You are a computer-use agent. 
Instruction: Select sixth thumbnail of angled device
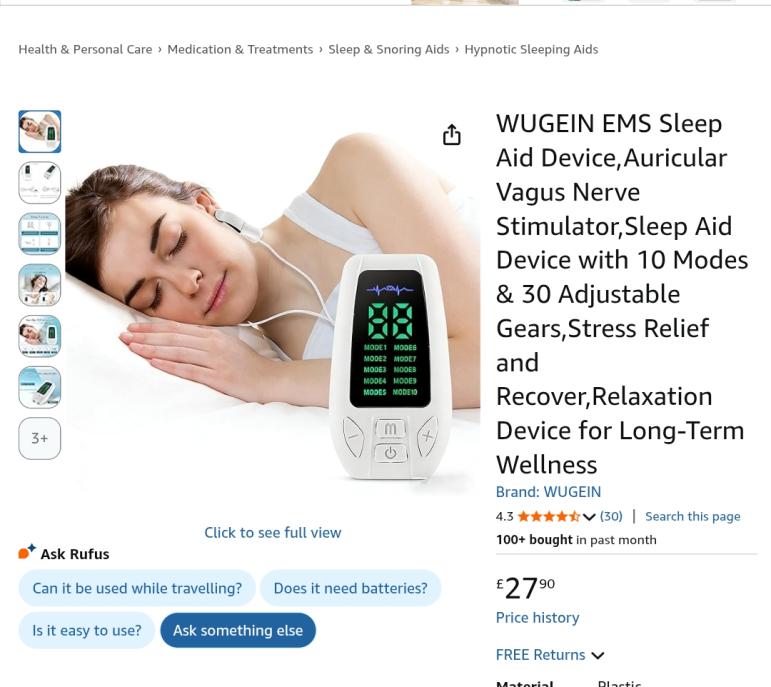point(40,388)
